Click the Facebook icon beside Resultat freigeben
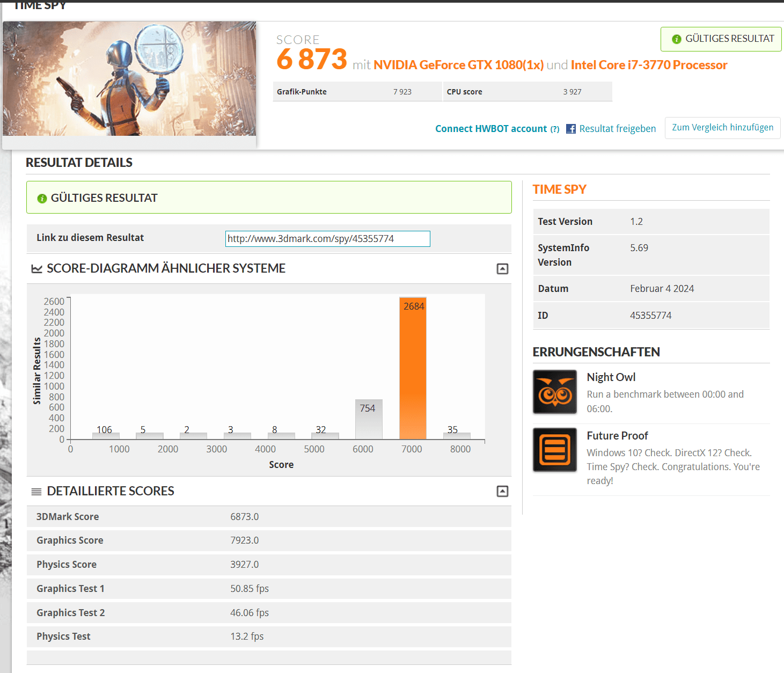The height and width of the screenshot is (673, 784). (x=571, y=129)
